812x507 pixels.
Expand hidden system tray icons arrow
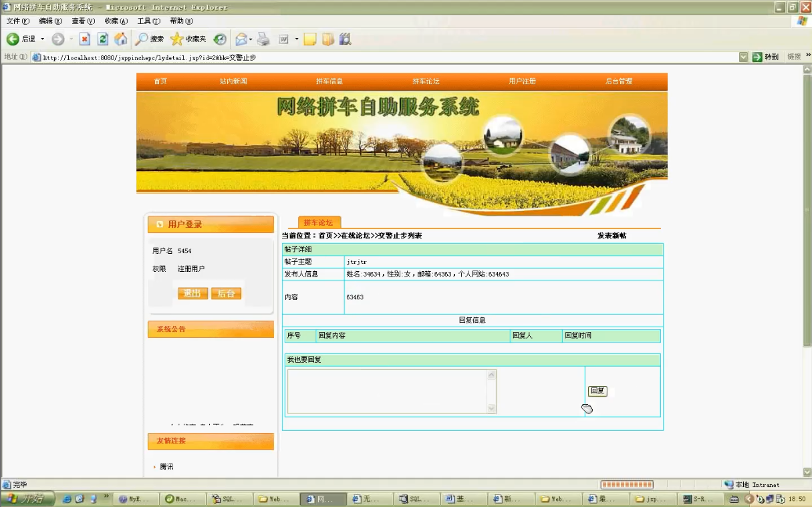coord(749,499)
